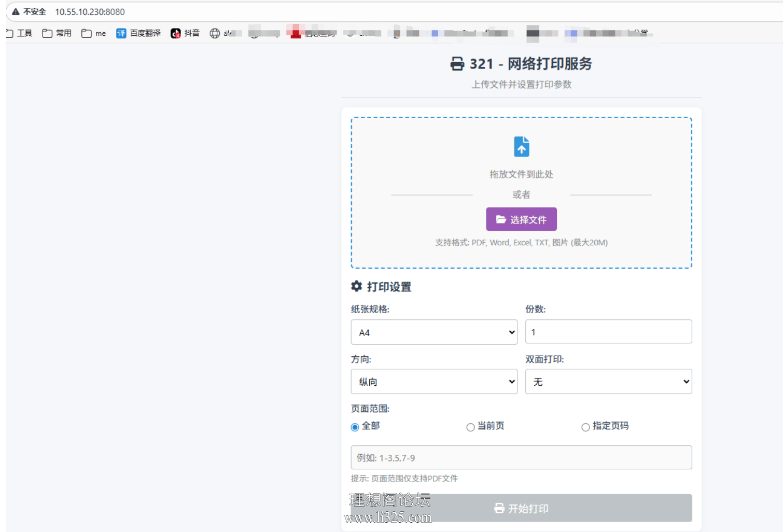Screen dimensions: 783x532
Task: Select the 全部 page range radio
Action: pyautogui.click(x=355, y=427)
